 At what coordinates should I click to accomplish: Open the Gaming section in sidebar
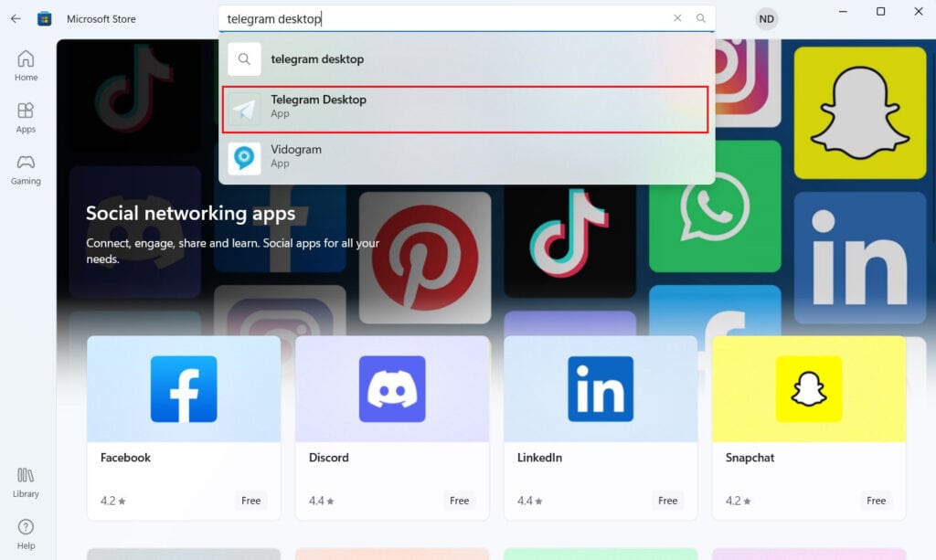tap(26, 170)
